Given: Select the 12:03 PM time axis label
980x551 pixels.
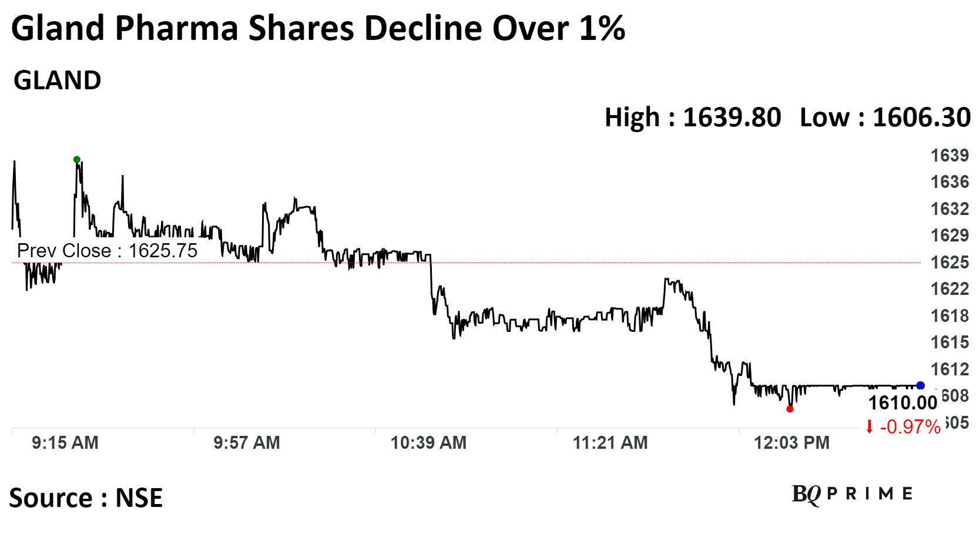Looking at the screenshot, I should (x=791, y=442).
